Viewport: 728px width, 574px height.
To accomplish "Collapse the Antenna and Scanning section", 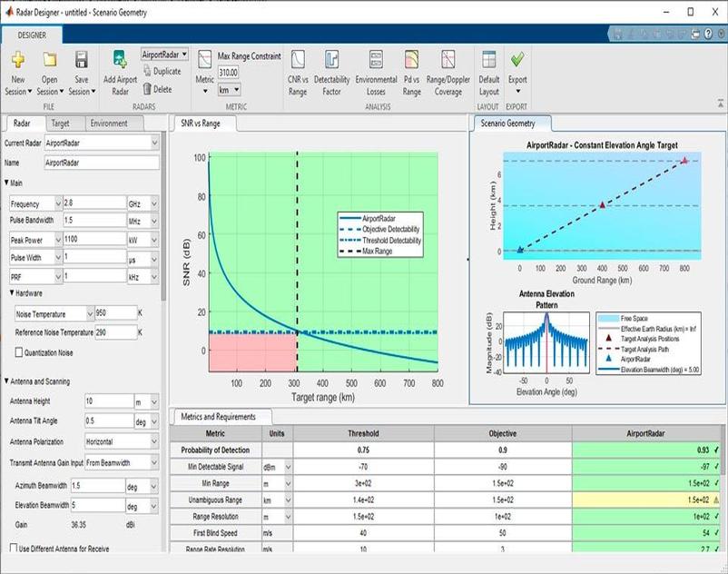I will click(6, 381).
